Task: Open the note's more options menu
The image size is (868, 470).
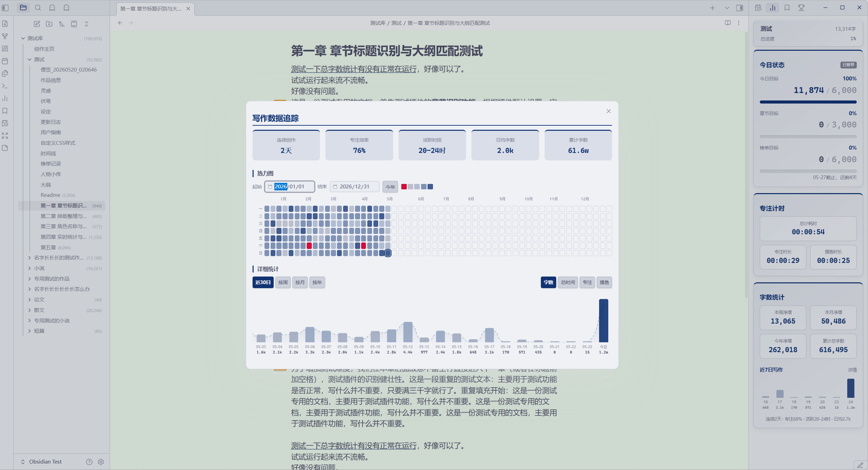Action: (x=739, y=23)
